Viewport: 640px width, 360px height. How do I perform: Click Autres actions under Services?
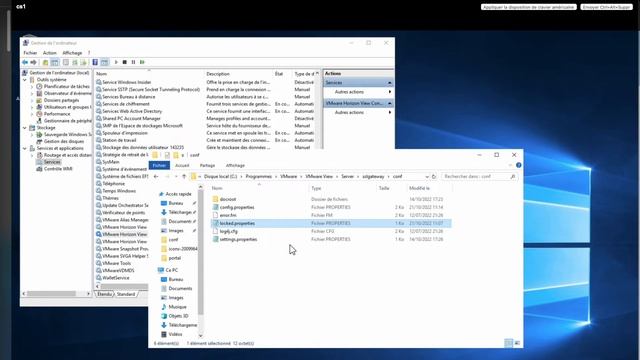point(349,92)
